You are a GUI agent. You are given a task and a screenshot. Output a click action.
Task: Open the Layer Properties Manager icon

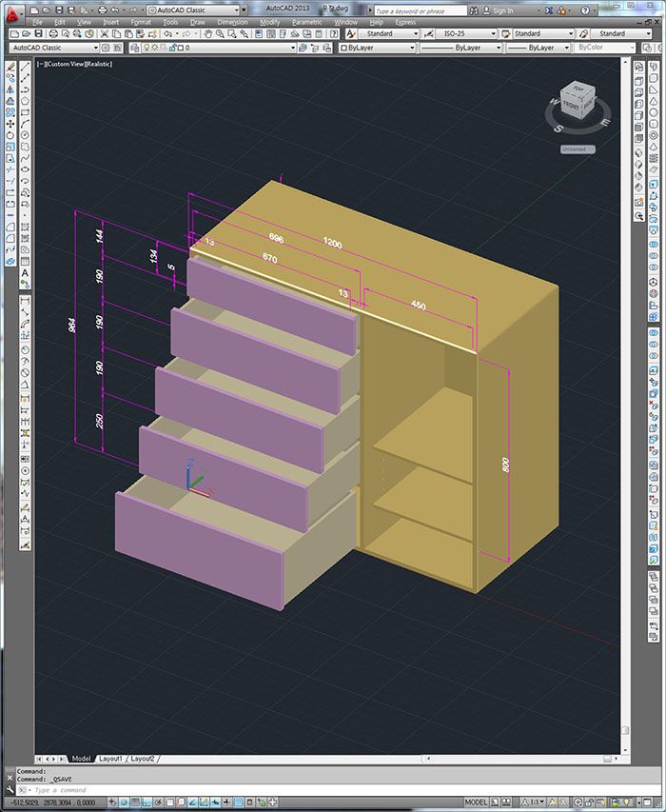point(134,48)
